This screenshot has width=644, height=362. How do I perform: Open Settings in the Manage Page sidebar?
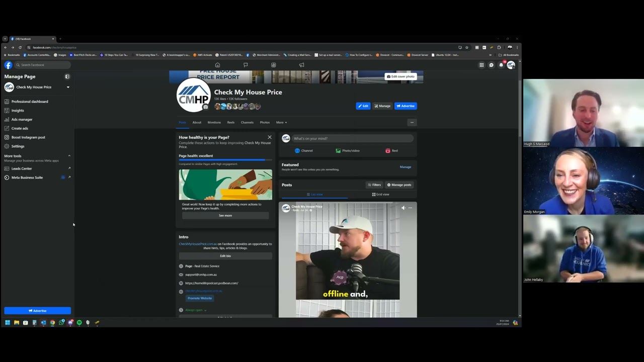pos(18,146)
